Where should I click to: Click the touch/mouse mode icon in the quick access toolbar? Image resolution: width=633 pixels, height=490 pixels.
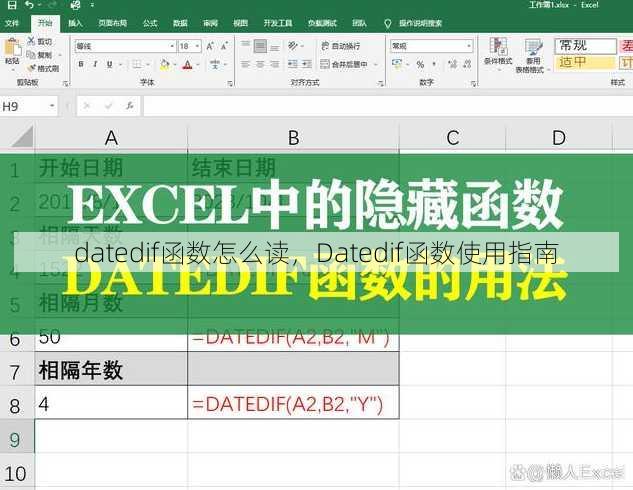(75, 5)
